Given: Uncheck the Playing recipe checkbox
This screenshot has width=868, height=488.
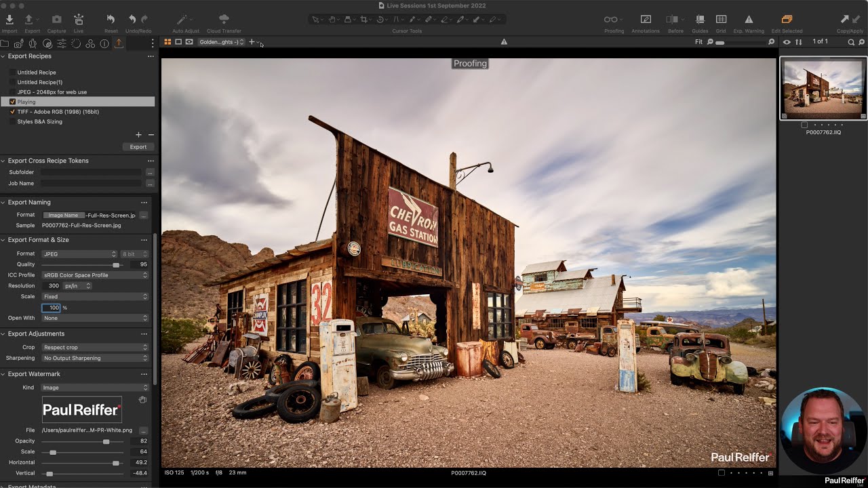Looking at the screenshot, I should pos(12,102).
